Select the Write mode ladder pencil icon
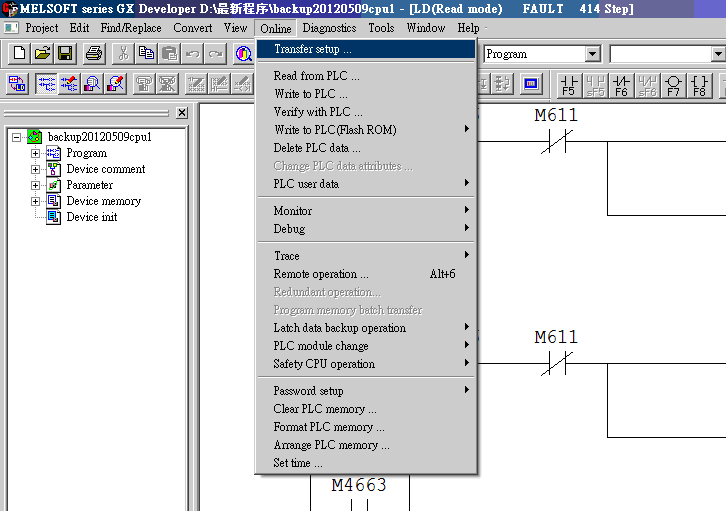The image size is (726, 511). pos(69,84)
